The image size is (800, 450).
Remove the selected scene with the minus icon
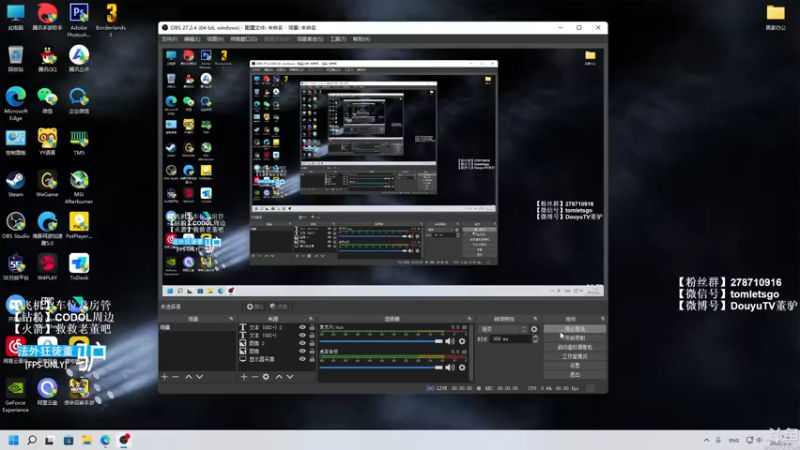click(176, 377)
